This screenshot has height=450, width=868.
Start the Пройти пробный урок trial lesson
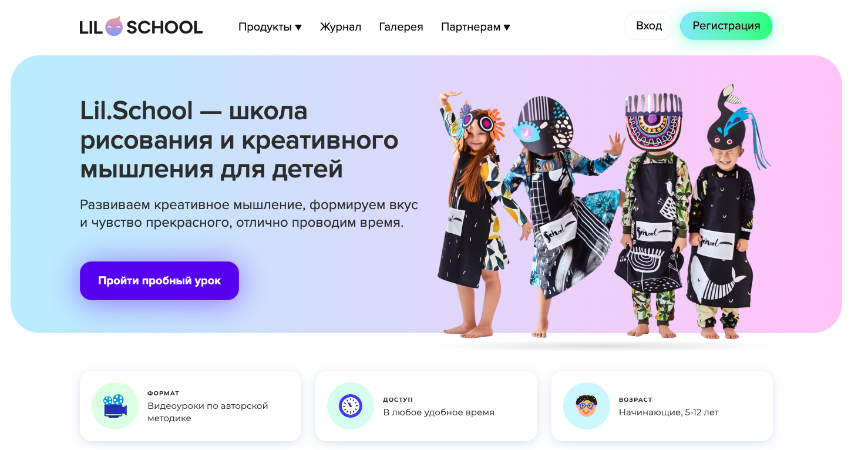click(x=159, y=281)
